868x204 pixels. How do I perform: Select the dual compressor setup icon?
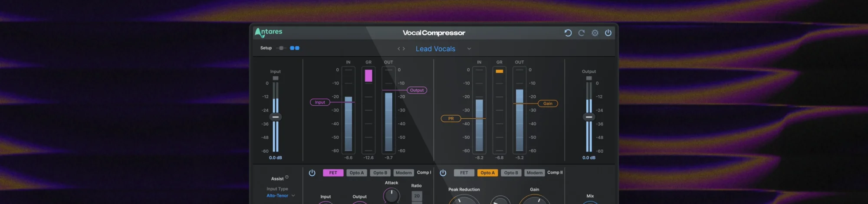tap(295, 48)
